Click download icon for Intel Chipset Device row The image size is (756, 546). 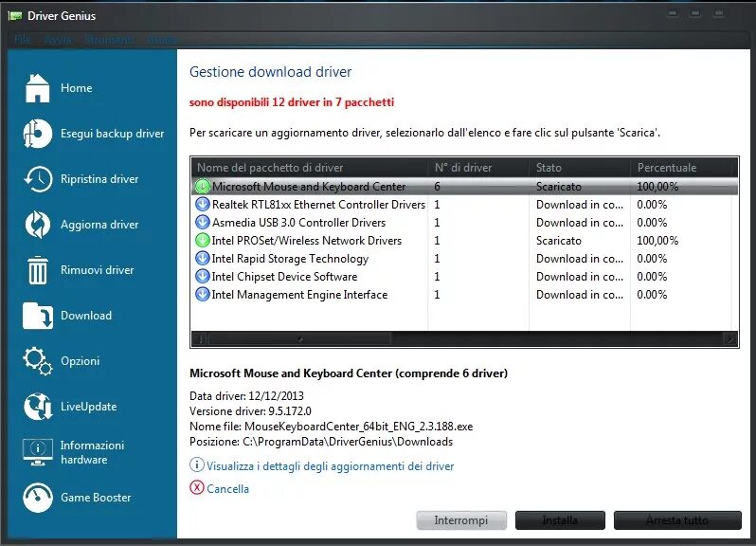(203, 277)
